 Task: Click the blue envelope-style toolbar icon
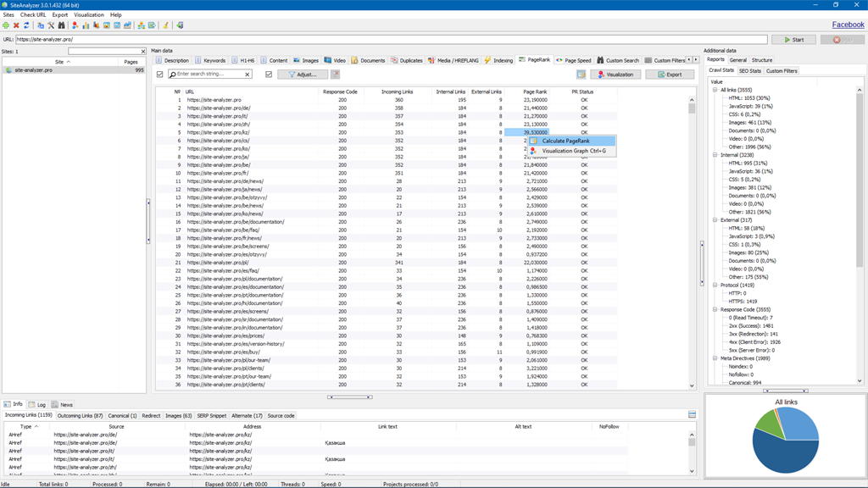[x=117, y=25]
